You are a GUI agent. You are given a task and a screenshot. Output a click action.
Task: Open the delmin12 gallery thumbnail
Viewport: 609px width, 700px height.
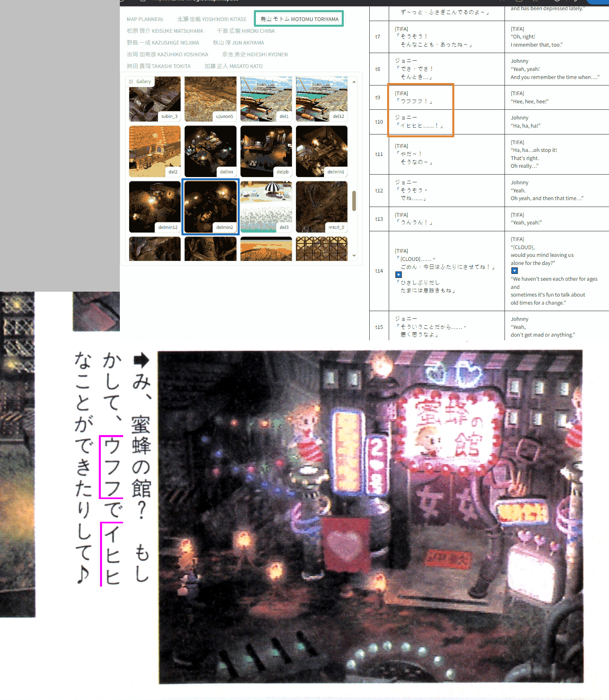[x=155, y=207]
